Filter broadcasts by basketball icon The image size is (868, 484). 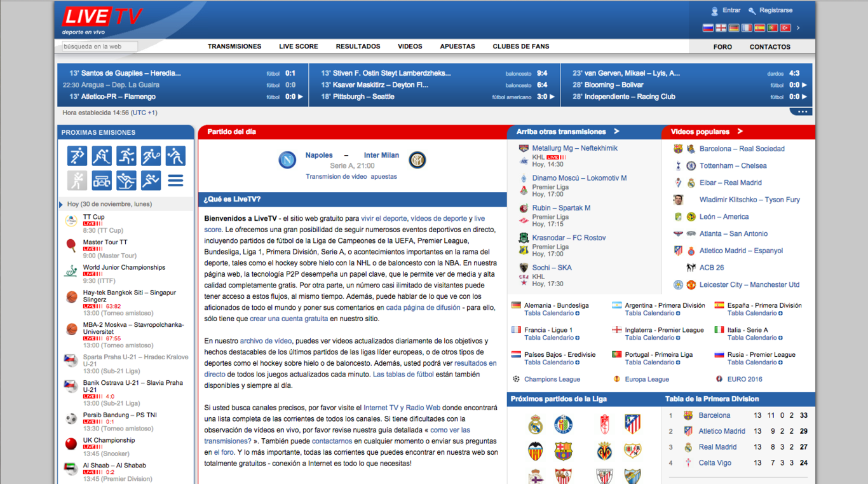[x=126, y=156]
